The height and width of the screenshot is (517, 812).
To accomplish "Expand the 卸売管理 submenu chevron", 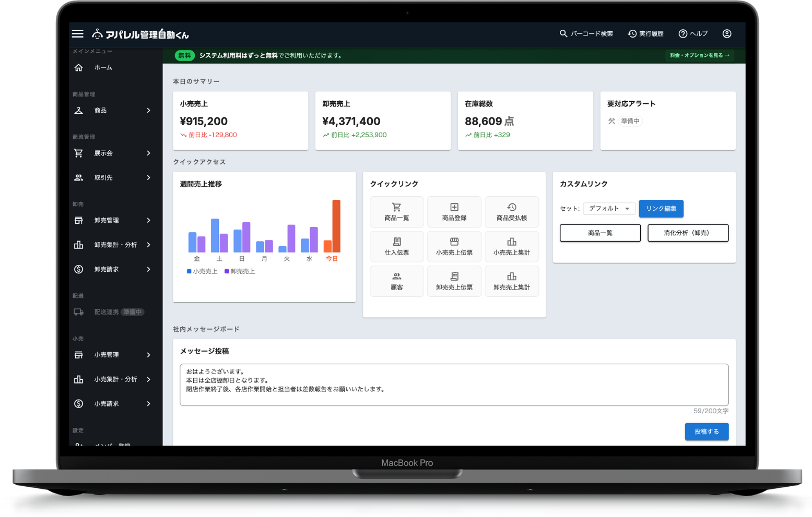I will (149, 221).
